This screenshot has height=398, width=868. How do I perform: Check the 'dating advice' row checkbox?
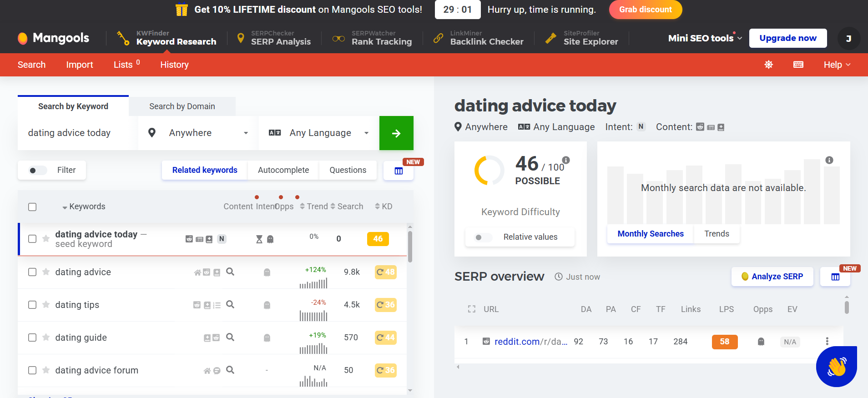(x=32, y=272)
